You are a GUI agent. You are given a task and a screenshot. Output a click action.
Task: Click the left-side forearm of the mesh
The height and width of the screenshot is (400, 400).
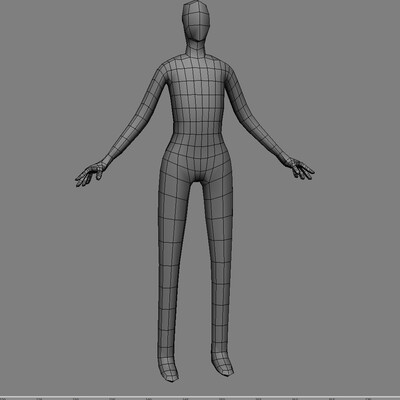[125, 140]
